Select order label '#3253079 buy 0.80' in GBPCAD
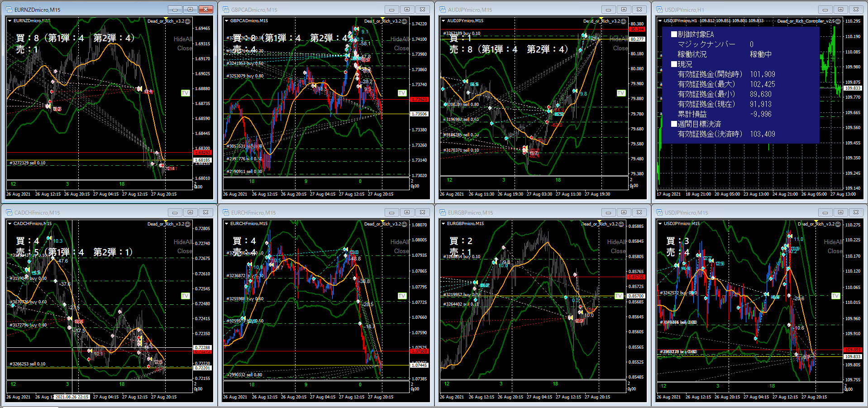This screenshot has height=408, width=868. 245,76
